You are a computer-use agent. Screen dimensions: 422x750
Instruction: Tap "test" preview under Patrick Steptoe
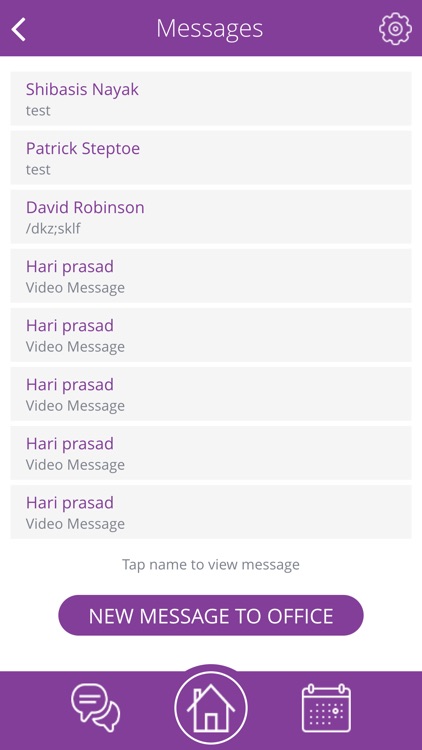[x=38, y=170]
